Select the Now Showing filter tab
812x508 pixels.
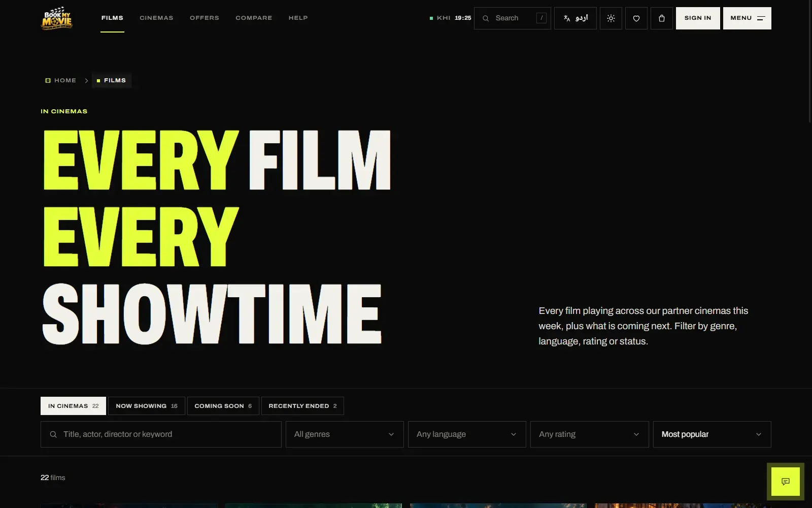(147, 406)
